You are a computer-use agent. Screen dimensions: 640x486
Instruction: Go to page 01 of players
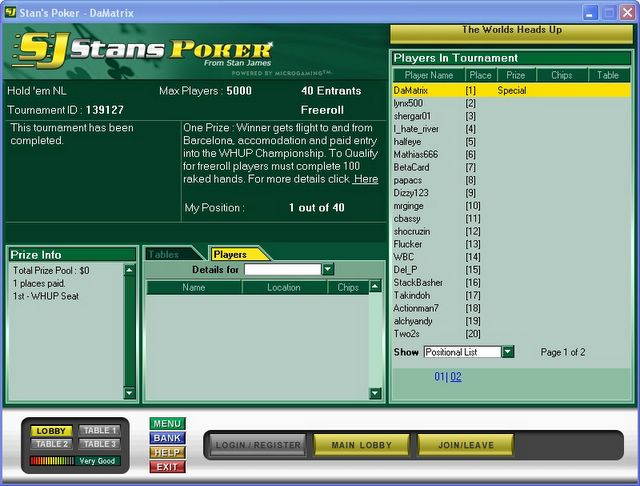pos(440,376)
